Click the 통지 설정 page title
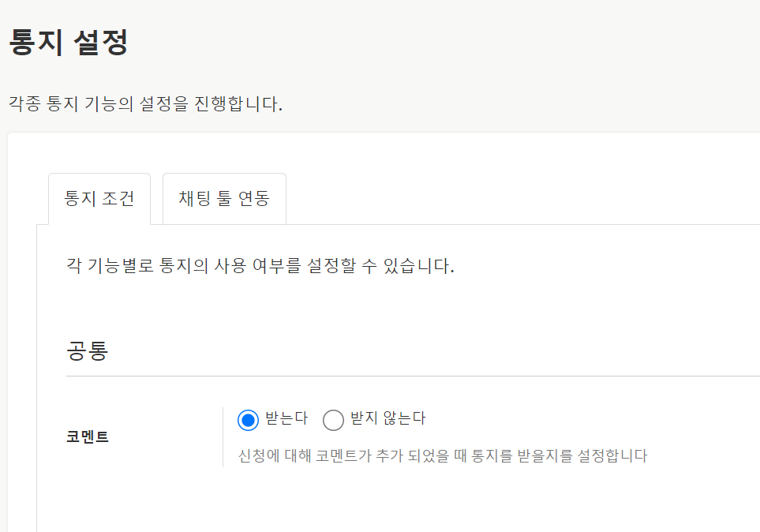 click(x=68, y=42)
